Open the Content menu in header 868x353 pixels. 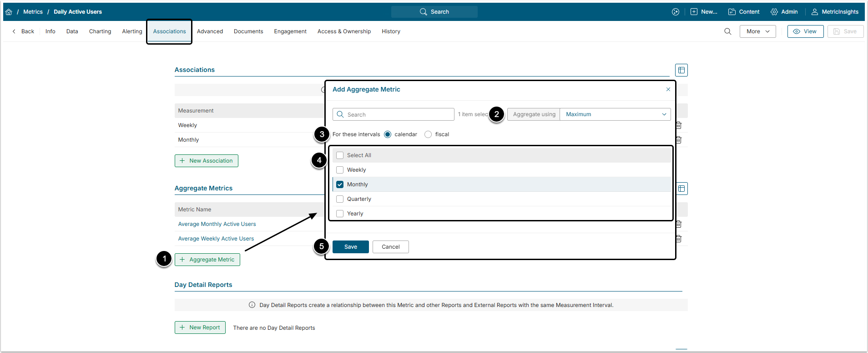(x=744, y=12)
